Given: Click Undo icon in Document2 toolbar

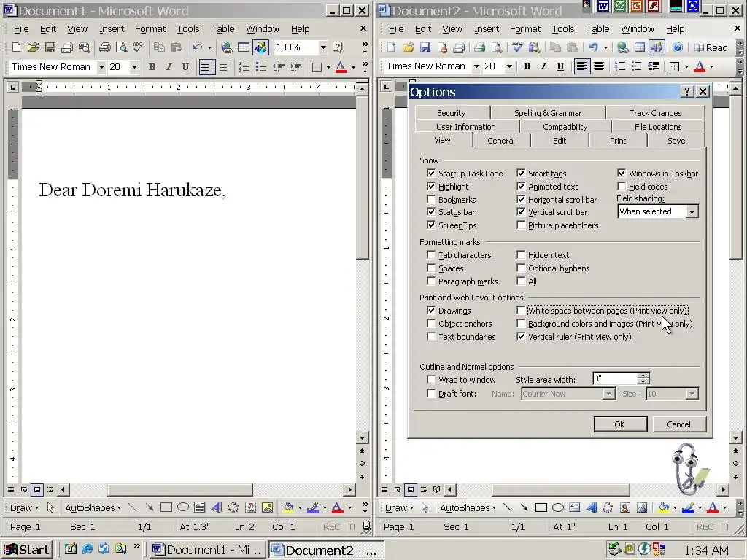Looking at the screenshot, I should click(x=593, y=47).
